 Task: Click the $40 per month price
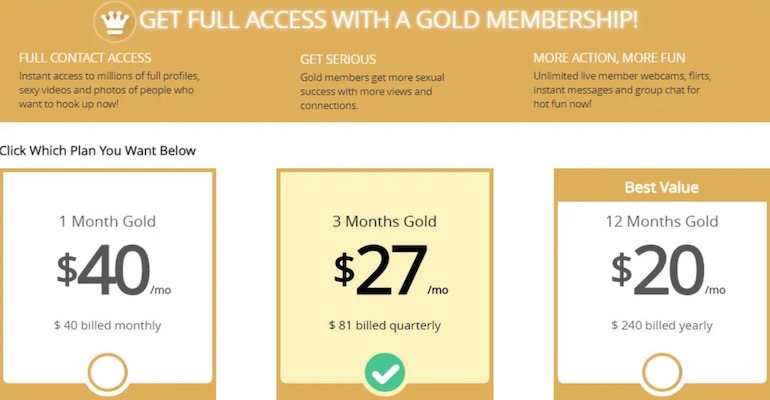[x=107, y=271]
